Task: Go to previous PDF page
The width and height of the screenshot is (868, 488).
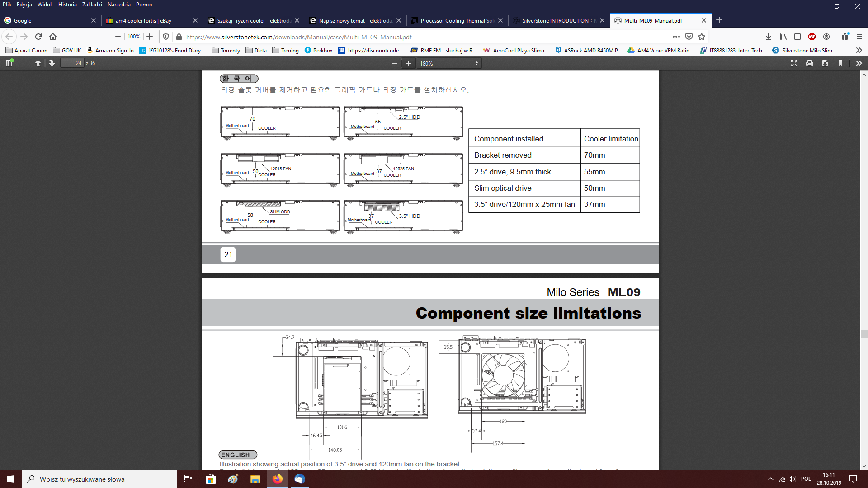Action: pyautogui.click(x=38, y=63)
